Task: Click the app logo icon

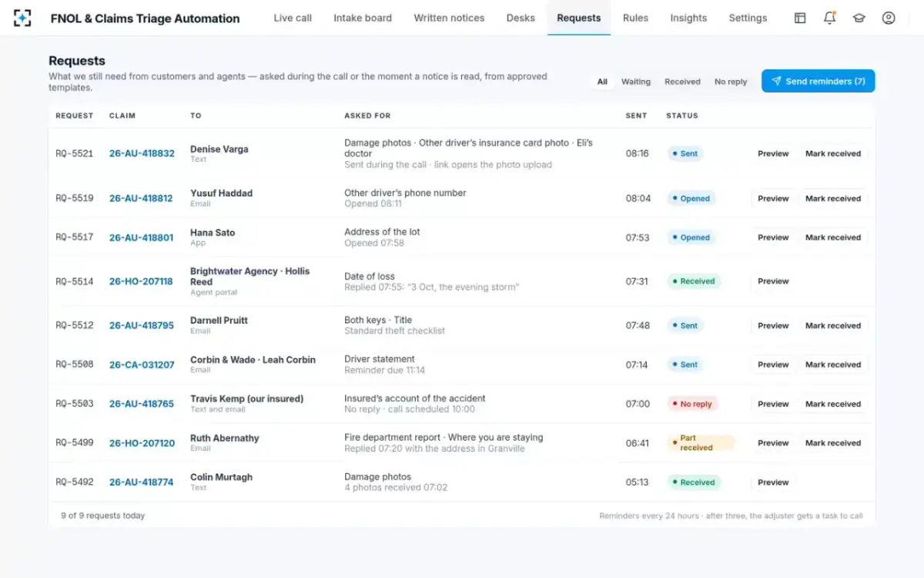Action: [x=23, y=18]
